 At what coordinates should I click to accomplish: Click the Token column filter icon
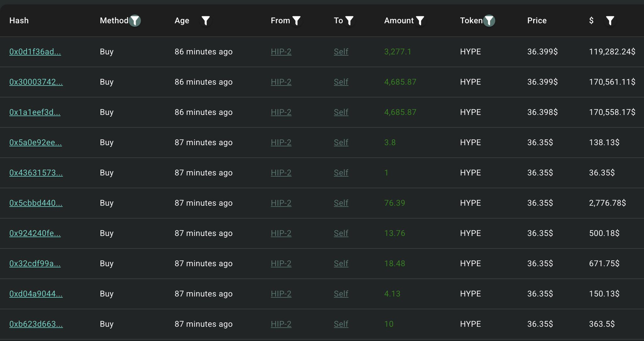click(x=489, y=21)
